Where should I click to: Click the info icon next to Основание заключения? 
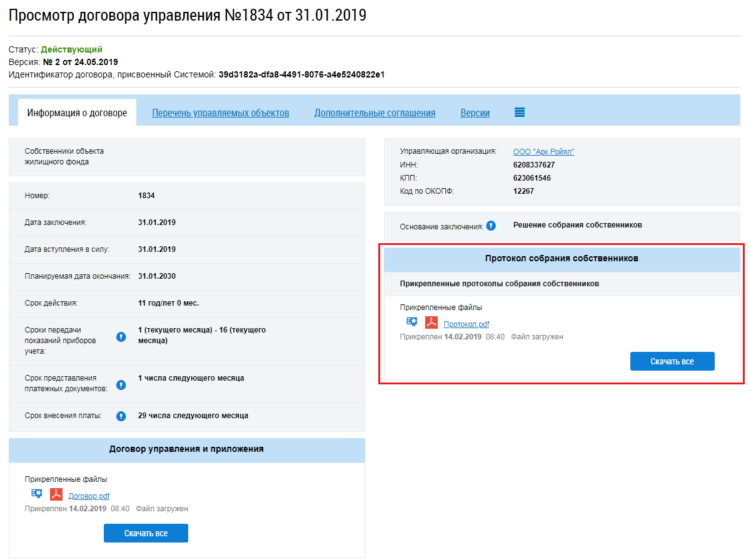pos(491,226)
